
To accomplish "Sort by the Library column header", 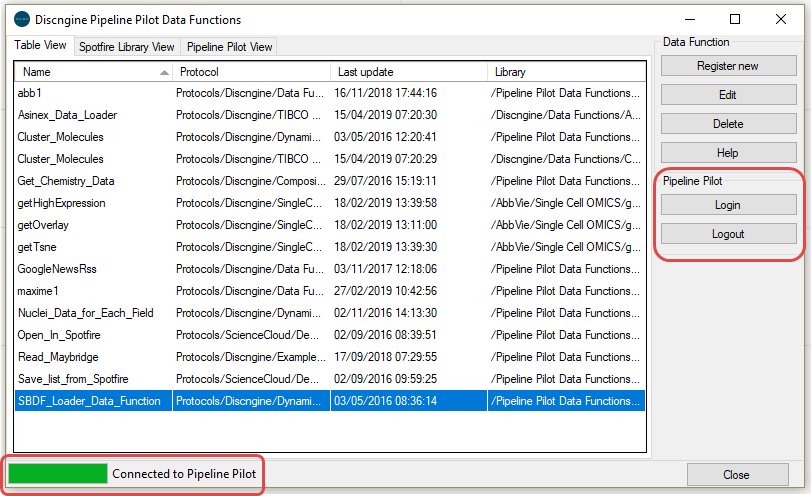I will click(566, 72).
